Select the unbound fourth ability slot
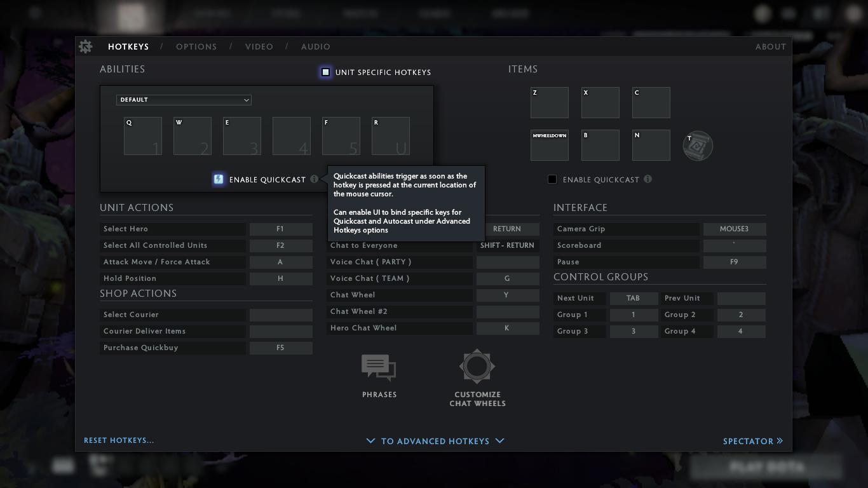Screen dimensions: 868x488 pos(292,136)
